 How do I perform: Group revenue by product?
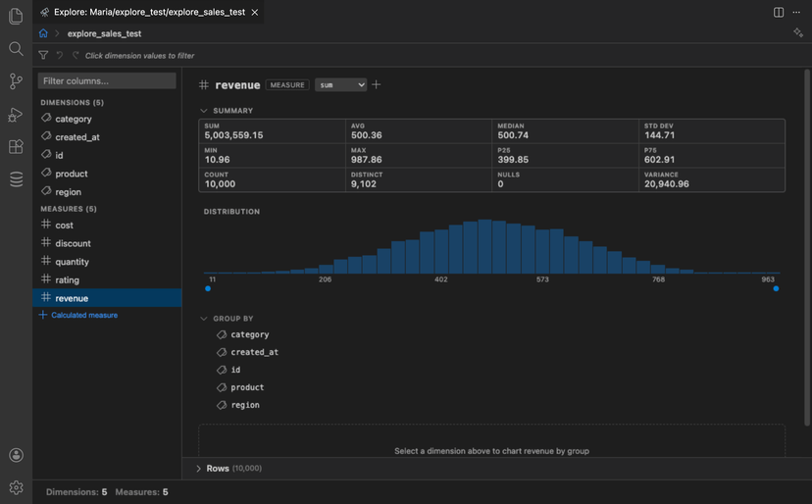[x=240, y=387]
